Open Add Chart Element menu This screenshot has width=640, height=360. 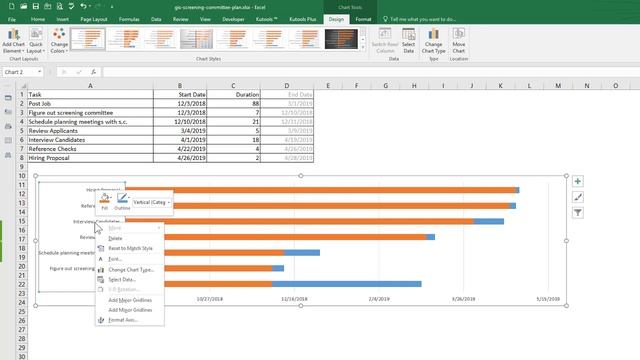tap(13, 41)
